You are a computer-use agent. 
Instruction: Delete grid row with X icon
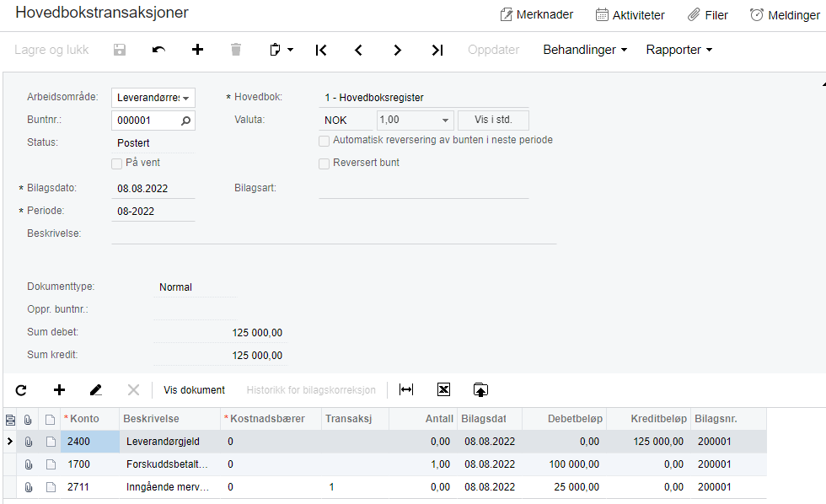[x=133, y=389]
